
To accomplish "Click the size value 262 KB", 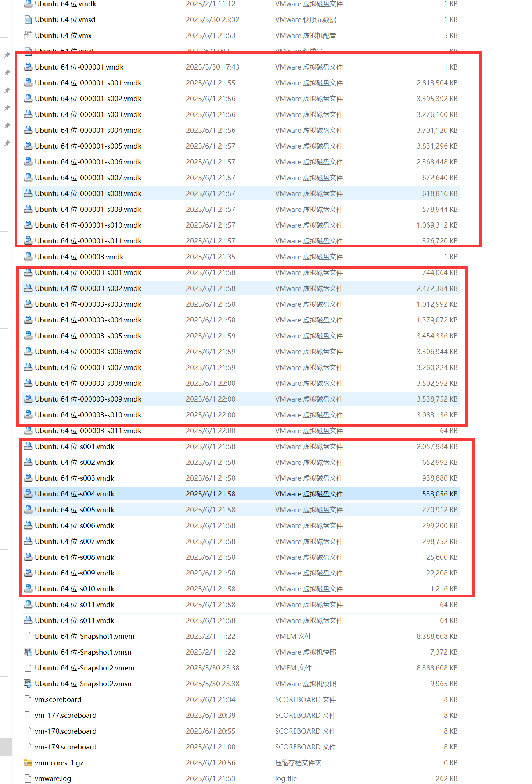I will pos(446,778).
